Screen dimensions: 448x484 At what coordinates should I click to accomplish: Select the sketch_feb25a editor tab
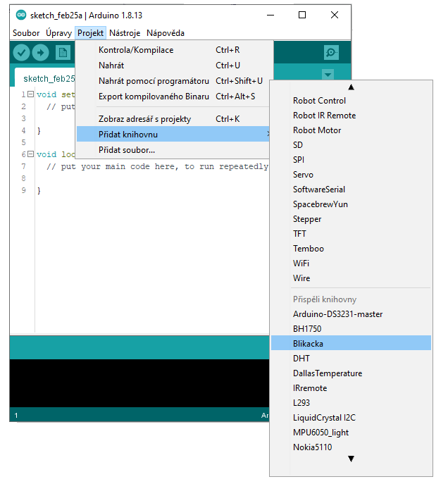pyautogui.click(x=46, y=79)
